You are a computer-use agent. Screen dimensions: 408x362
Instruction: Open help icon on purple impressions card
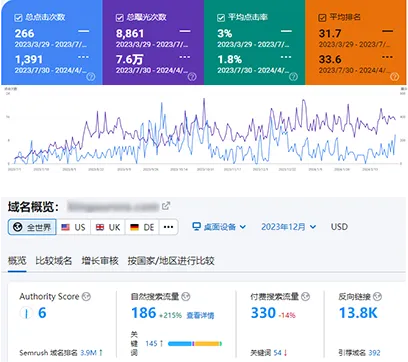[192, 77]
